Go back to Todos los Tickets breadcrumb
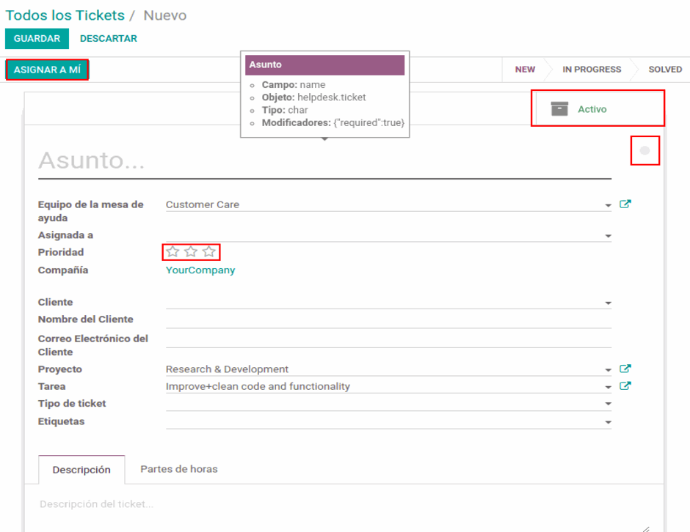 (65, 15)
